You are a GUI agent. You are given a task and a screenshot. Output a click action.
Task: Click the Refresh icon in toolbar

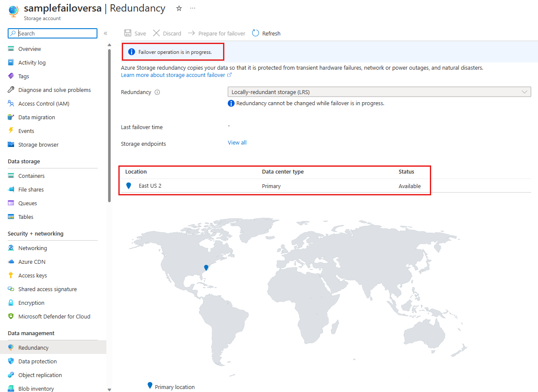pos(256,33)
